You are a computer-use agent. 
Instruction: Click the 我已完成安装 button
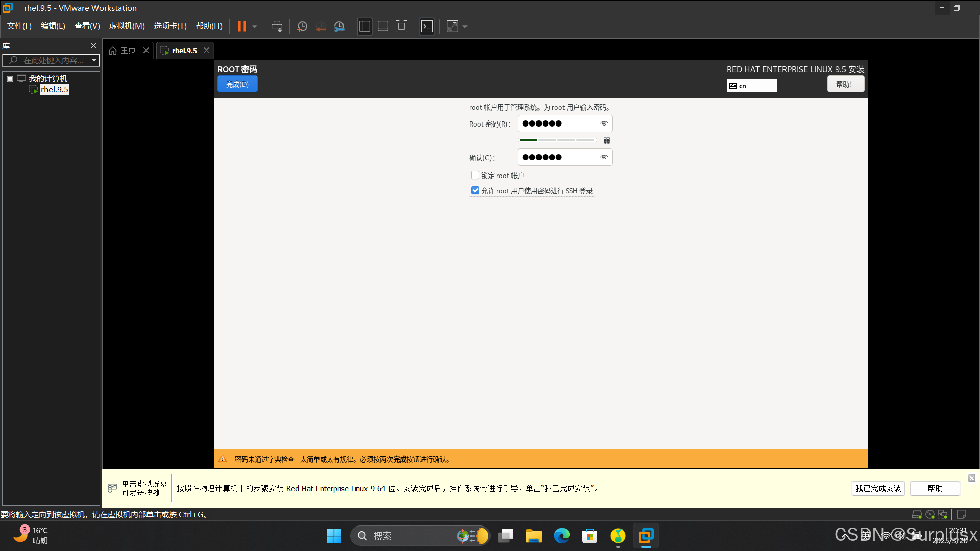878,488
